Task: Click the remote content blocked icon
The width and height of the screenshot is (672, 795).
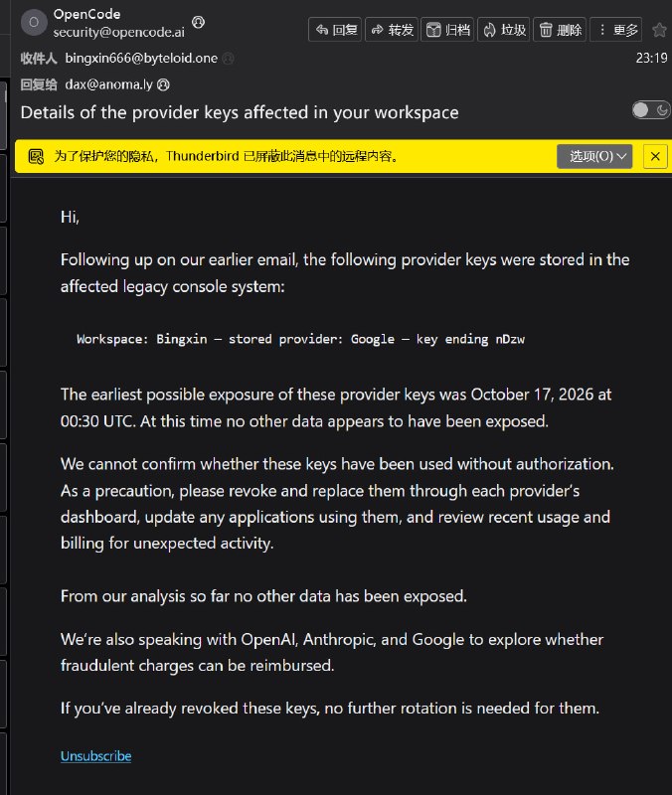Action: (x=36, y=156)
